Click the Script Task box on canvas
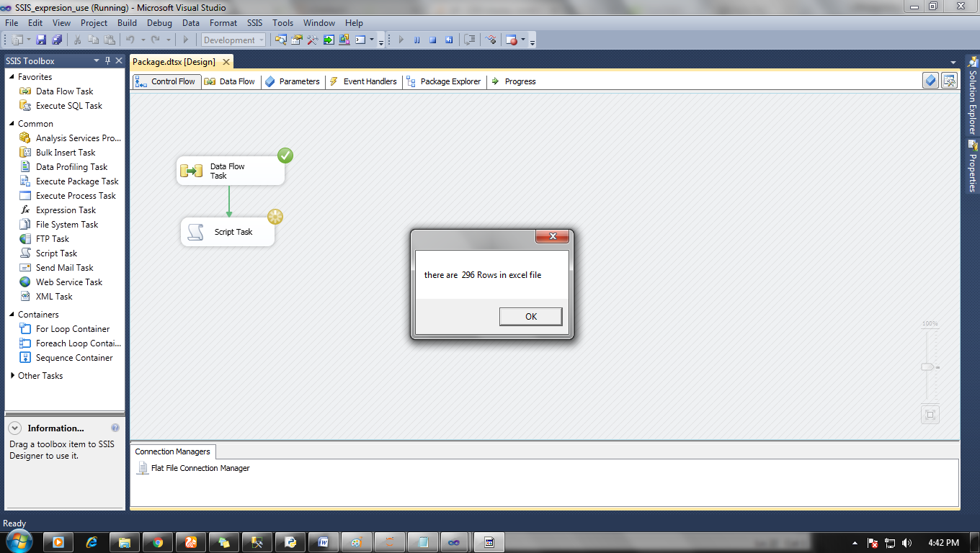The image size is (980, 553). [x=228, y=232]
